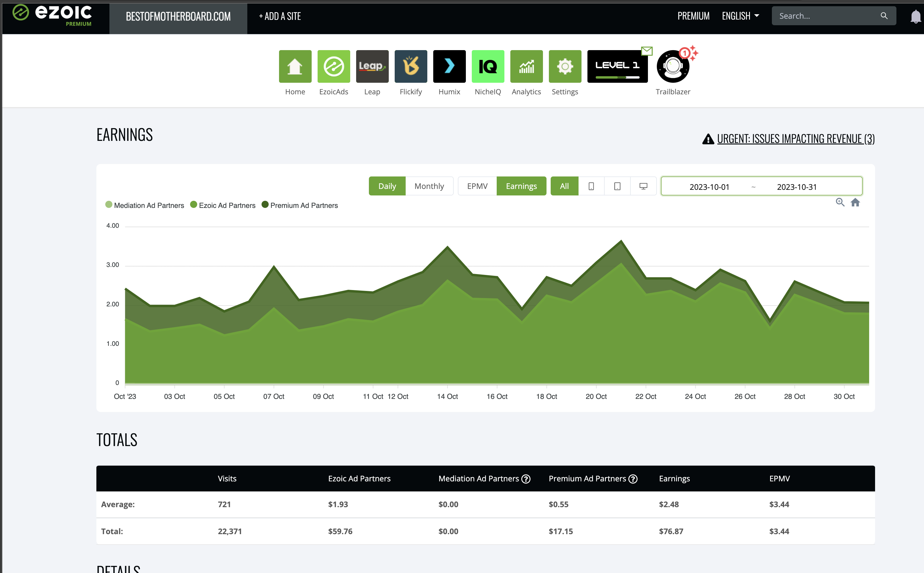The width and height of the screenshot is (924, 573).
Task: Click the Level 1 progress bar
Action: click(617, 77)
